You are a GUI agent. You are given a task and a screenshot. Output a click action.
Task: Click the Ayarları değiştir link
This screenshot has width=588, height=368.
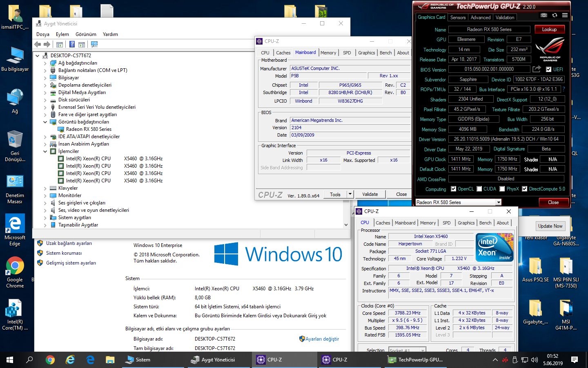pos(322,339)
